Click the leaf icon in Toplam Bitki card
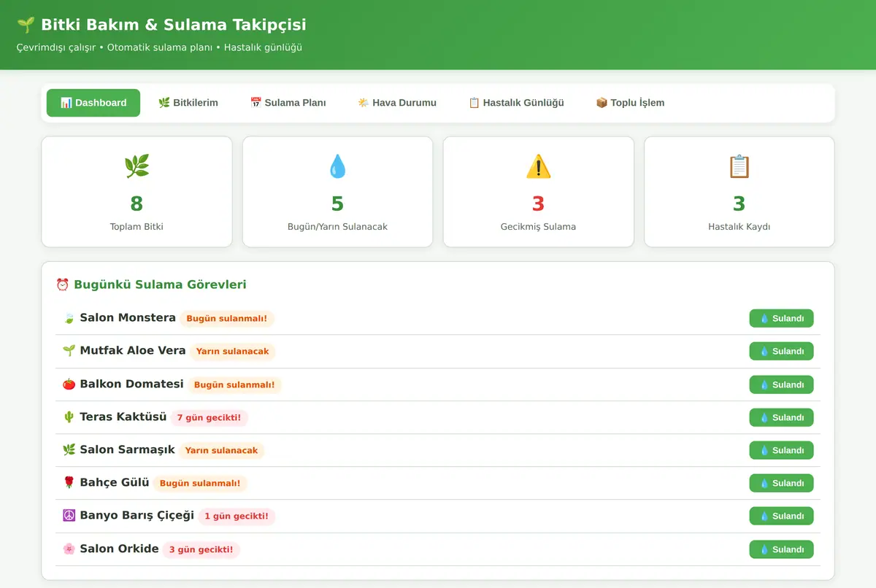Screen dimensions: 876x588 click(x=137, y=166)
